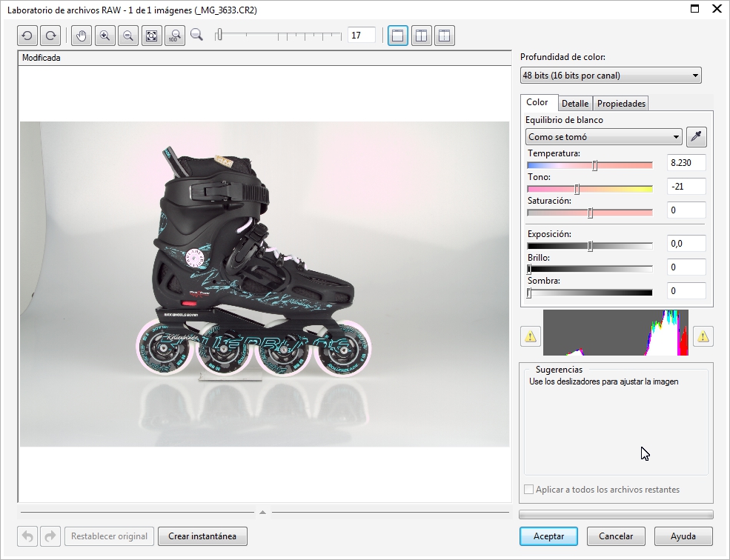730x560 pixels.
Task: Click Tono value field -21
Action: 686,187
